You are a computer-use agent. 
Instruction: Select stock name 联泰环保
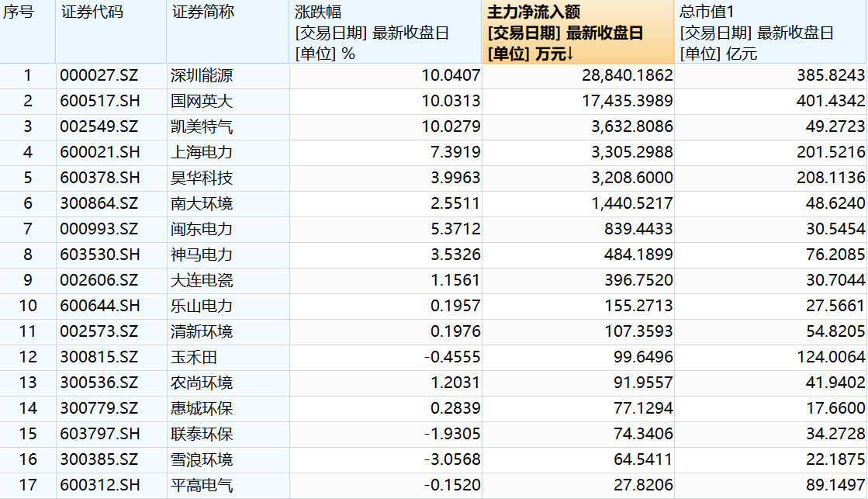(202, 434)
